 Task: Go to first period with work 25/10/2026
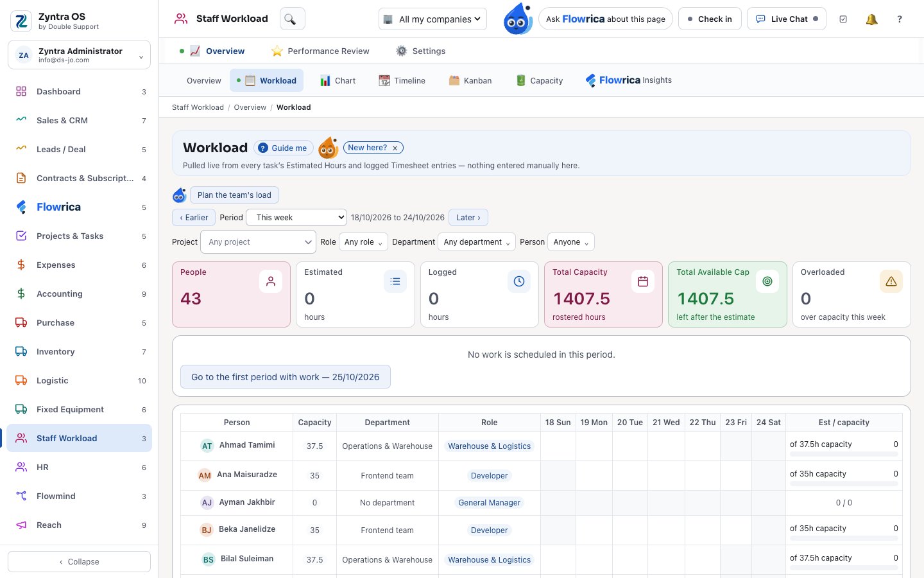point(286,377)
